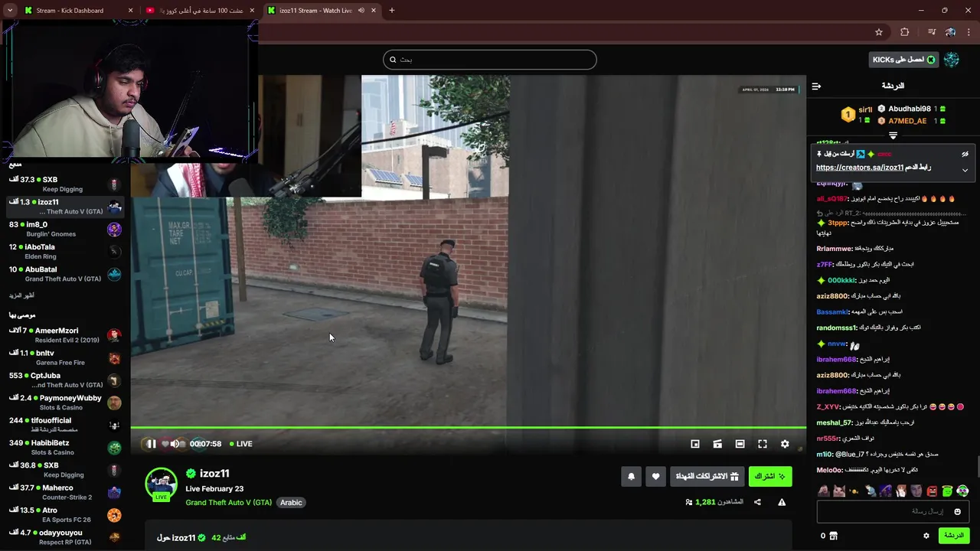Open CptJuba recommended channel
Image resolution: width=980 pixels, height=551 pixels.
coord(65,380)
